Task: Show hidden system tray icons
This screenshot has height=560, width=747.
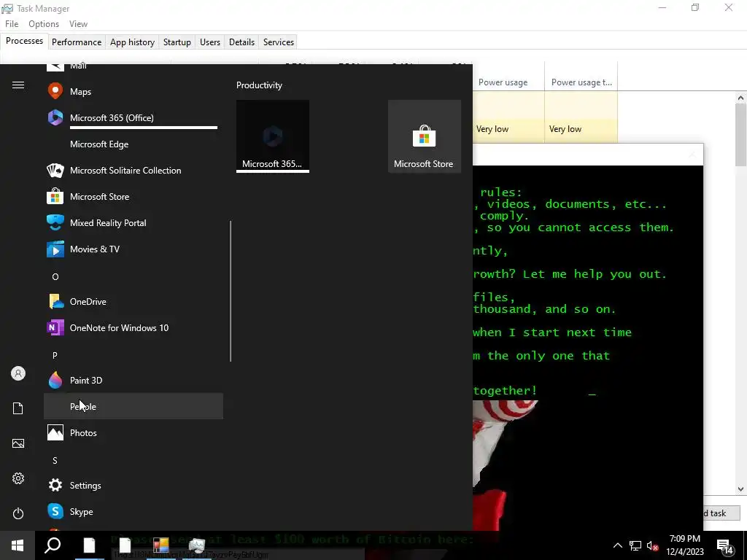Action: pos(617,545)
